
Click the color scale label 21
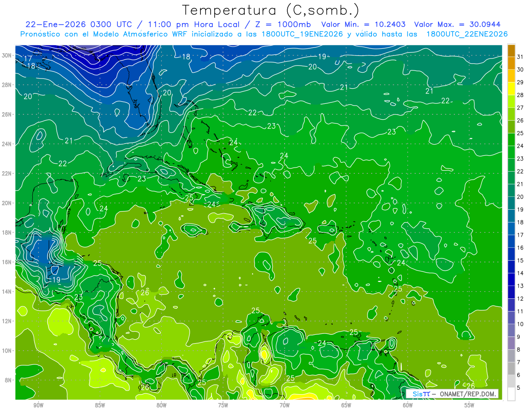coord(520,184)
